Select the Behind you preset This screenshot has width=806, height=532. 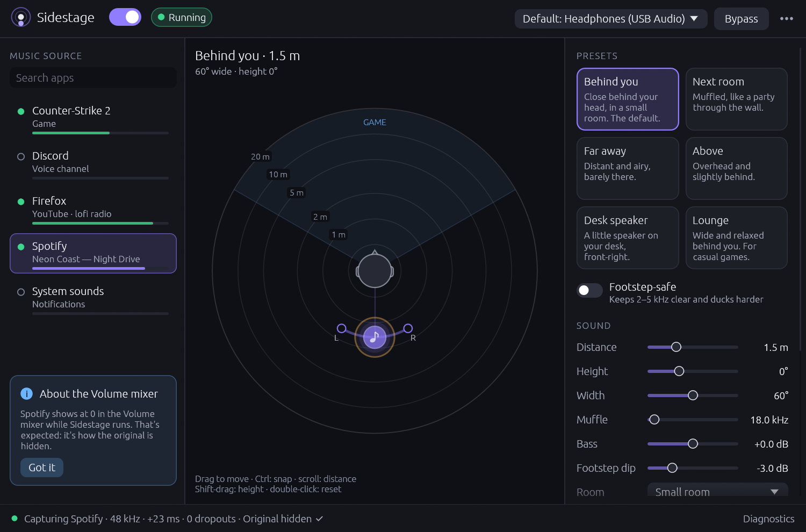coord(628,99)
